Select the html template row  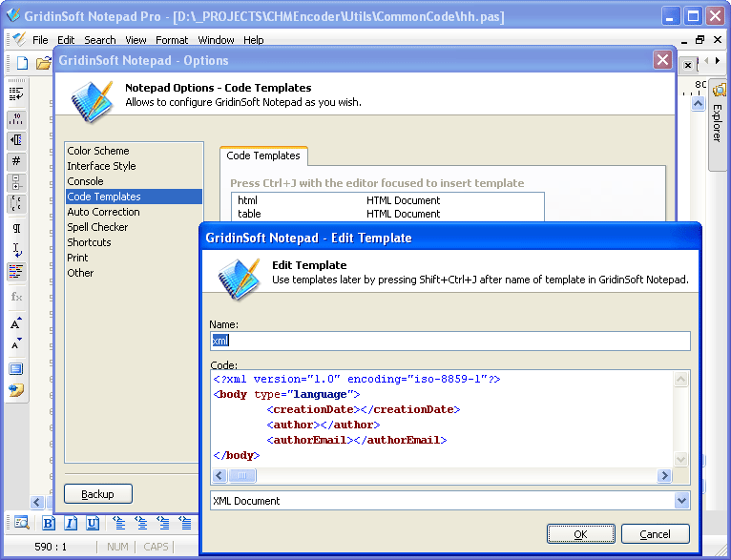pos(387,200)
